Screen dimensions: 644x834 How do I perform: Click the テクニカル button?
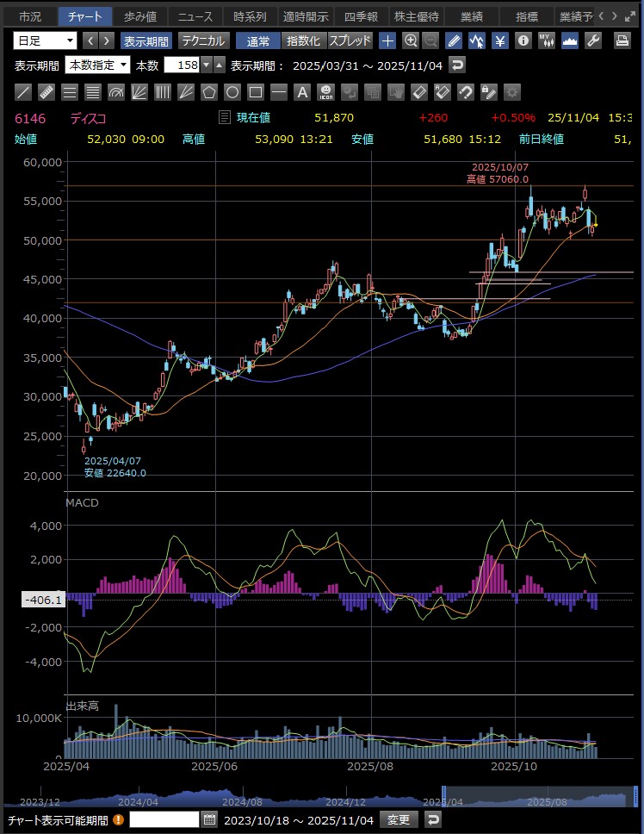(x=203, y=40)
